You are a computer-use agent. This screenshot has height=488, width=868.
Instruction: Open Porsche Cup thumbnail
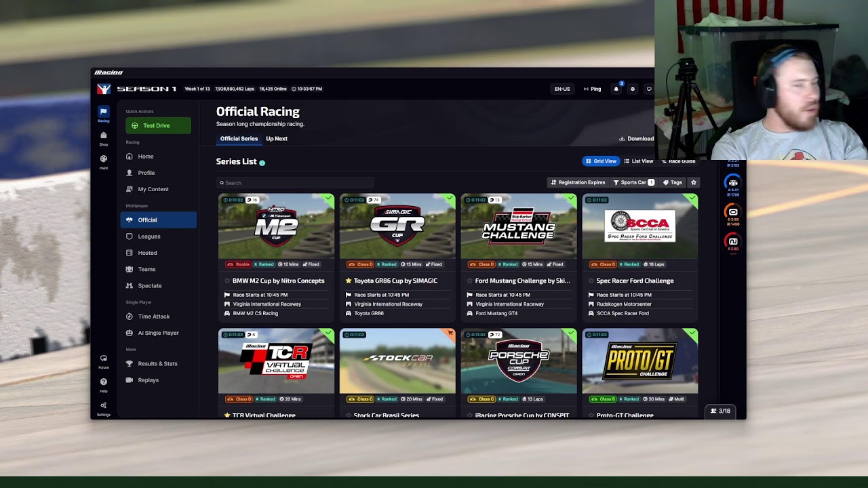click(519, 361)
